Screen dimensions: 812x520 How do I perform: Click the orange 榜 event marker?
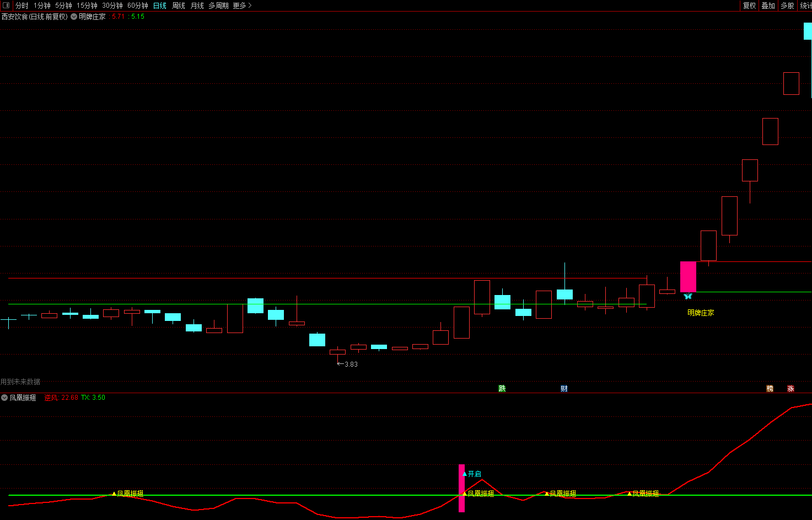[x=770, y=388]
